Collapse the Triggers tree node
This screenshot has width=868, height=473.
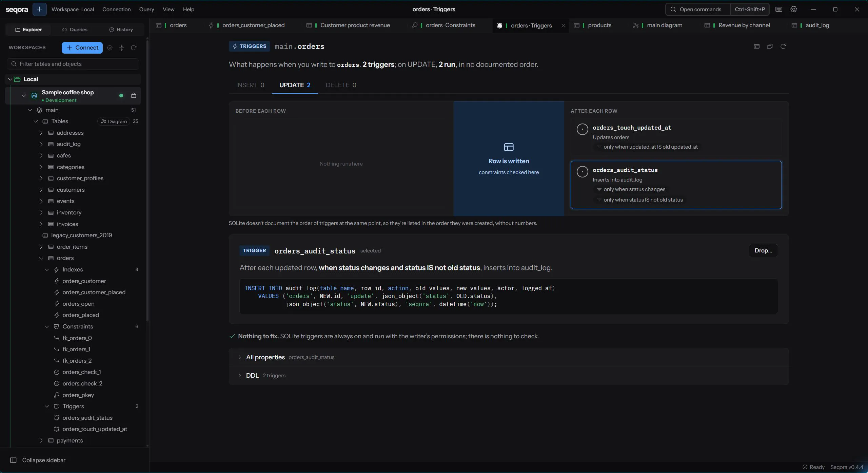[x=47, y=406]
